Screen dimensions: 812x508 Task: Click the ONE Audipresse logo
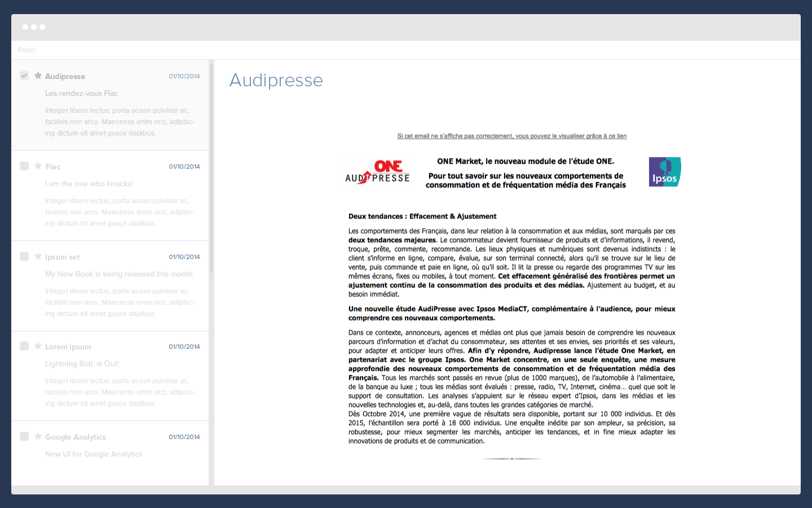pyautogui.click(x=377, y=172)
